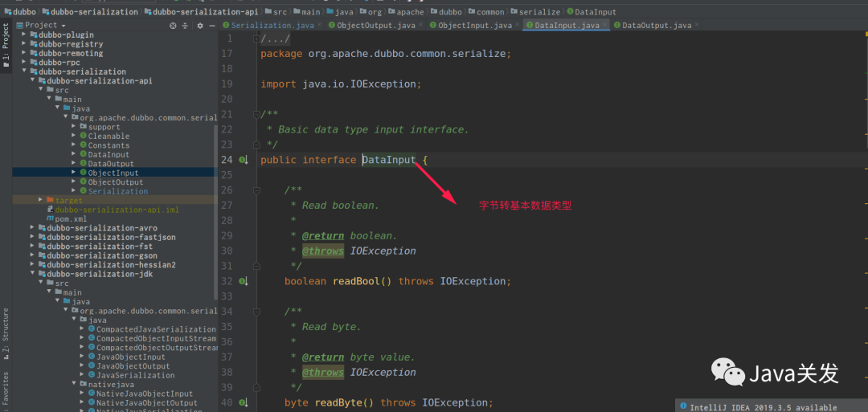Click the implementations gutter icon on line 24
This screenshot has width=868, height=412.
(243, 160)
